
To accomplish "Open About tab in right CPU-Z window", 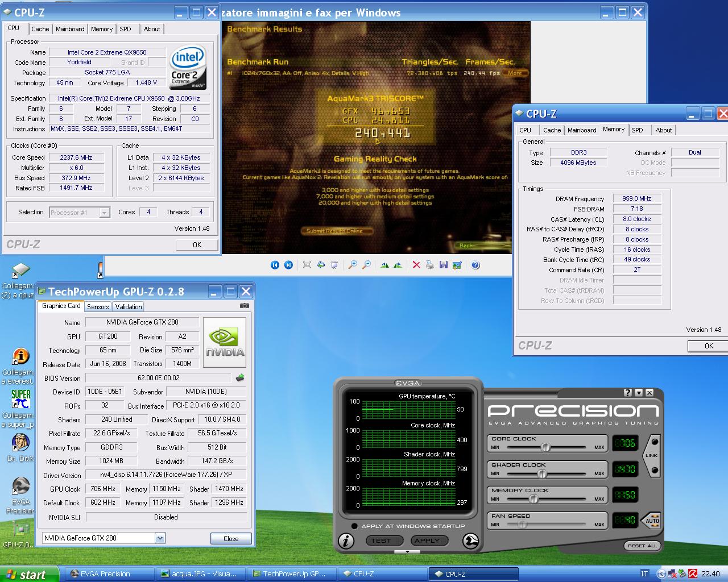I will coord(664,130).
